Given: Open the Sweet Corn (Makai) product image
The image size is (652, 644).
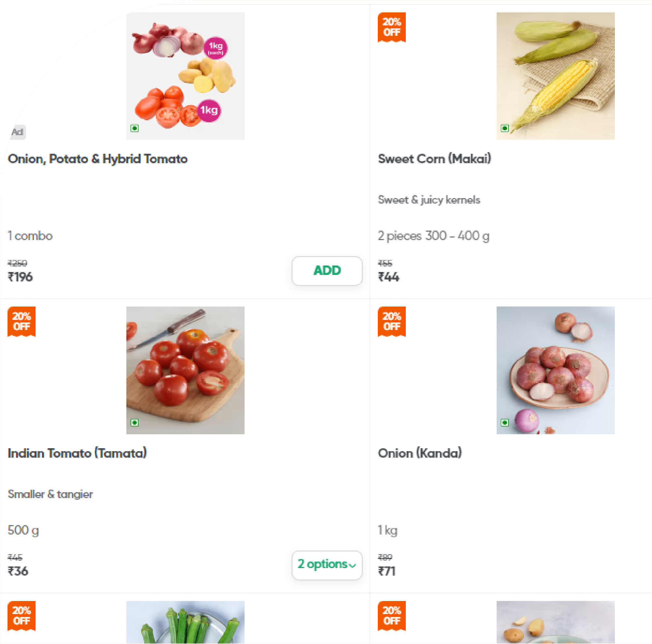Looking at the screenshot, I should click(556, 76).
